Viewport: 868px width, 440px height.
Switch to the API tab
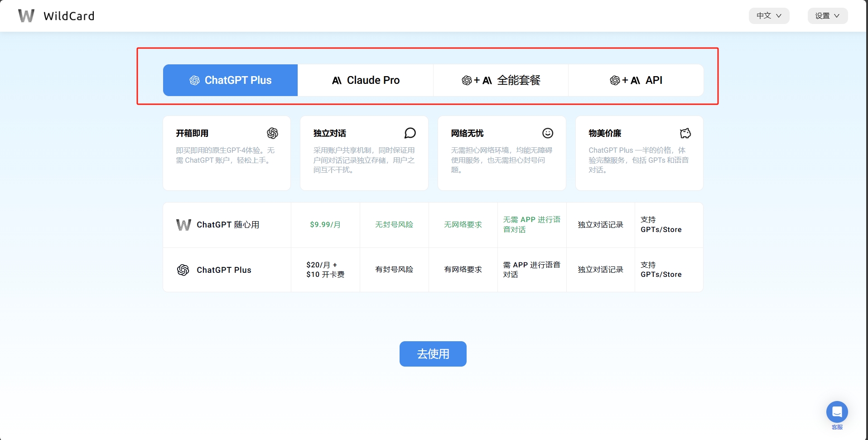pyautogui.click(x=636, y=80)
